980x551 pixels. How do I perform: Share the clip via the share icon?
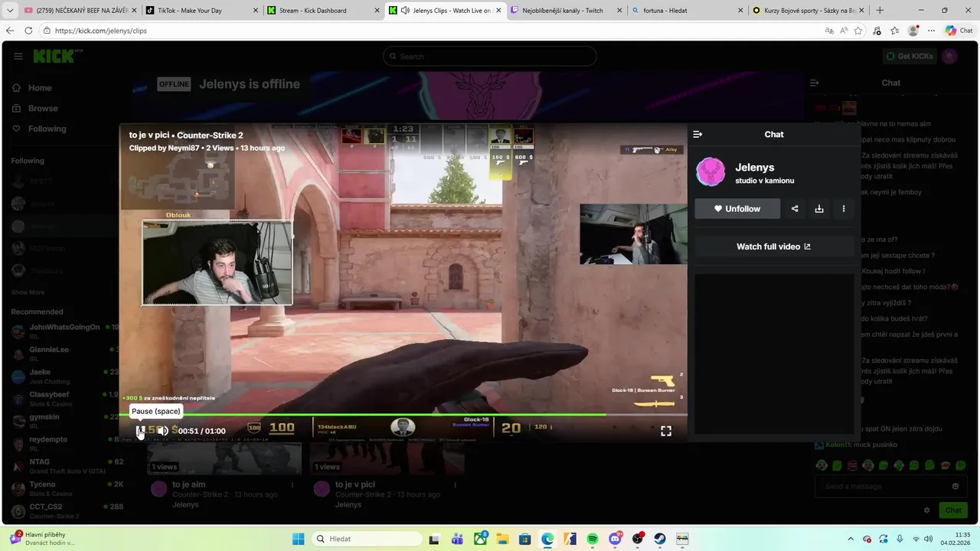[795, 208]
